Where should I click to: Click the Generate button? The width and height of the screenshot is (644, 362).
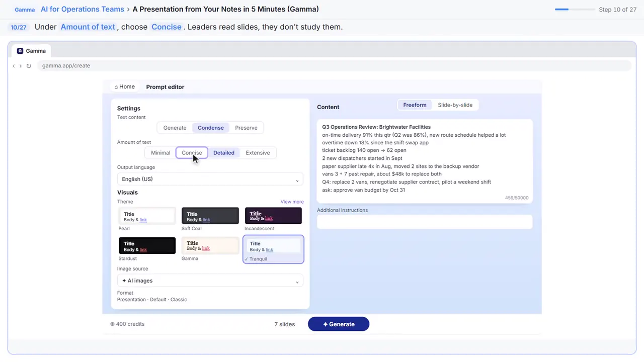coord(339,324)
